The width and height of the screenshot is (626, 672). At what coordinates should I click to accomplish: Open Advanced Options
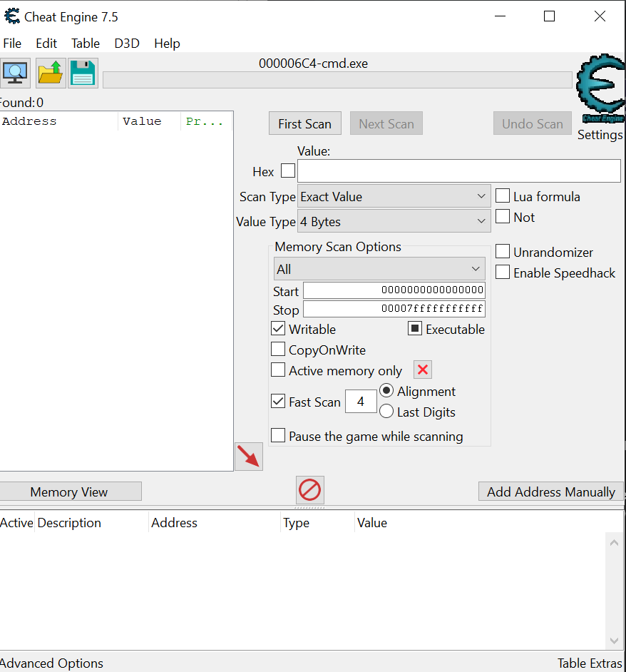pyautogui.click(x=51, y=663)
